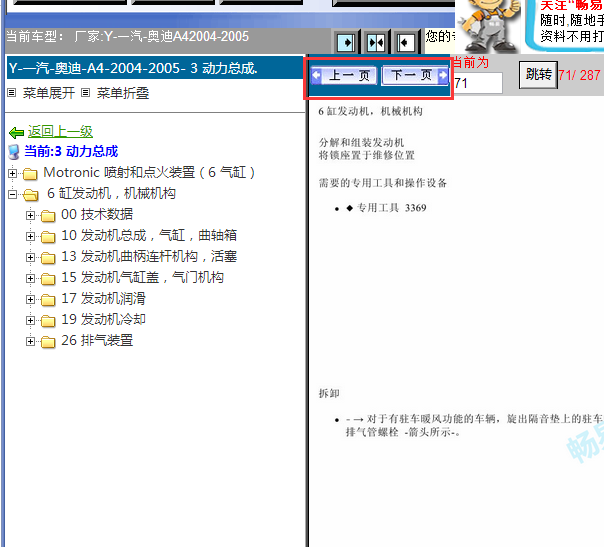Select 26 排气装置 tree item
Screen dimensions: 604x547
click(97, 340)
